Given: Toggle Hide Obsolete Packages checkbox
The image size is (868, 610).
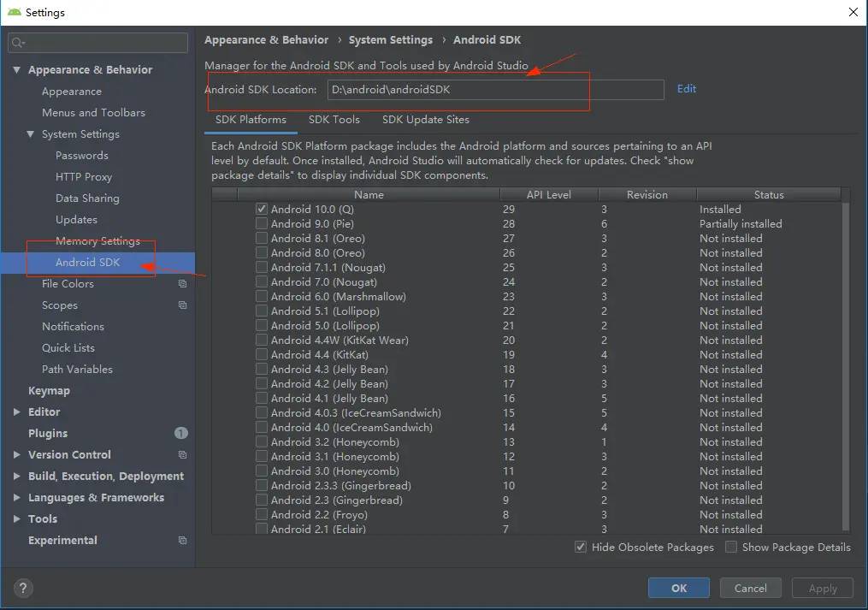Looking at the screenshot, I should (x=580, y=547).
